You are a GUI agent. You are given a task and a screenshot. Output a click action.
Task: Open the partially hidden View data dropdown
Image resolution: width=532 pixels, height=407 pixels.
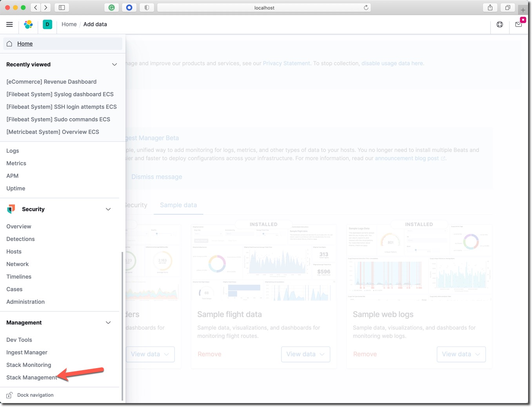pyautogui.click(x=150, y=354)
